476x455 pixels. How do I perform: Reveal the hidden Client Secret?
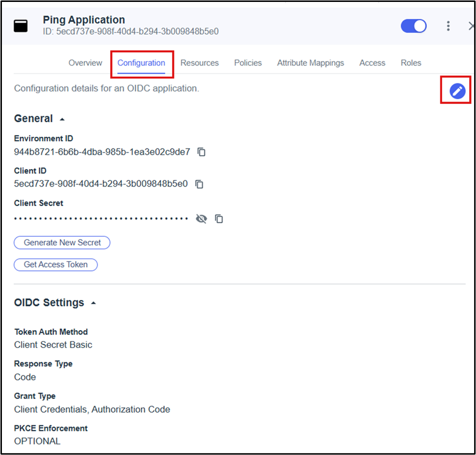click(201, 219)
